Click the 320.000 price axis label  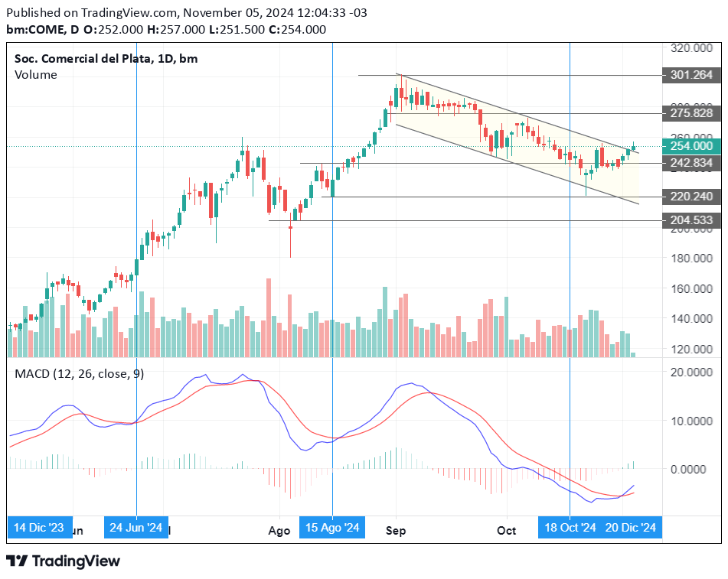pyautogui.click(x=691, y=47)
